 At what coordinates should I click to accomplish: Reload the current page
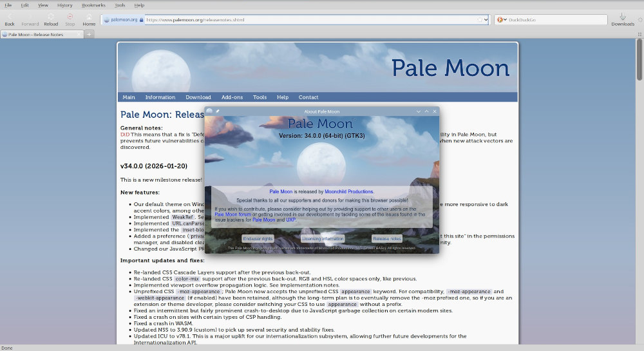tap(51, 19)
